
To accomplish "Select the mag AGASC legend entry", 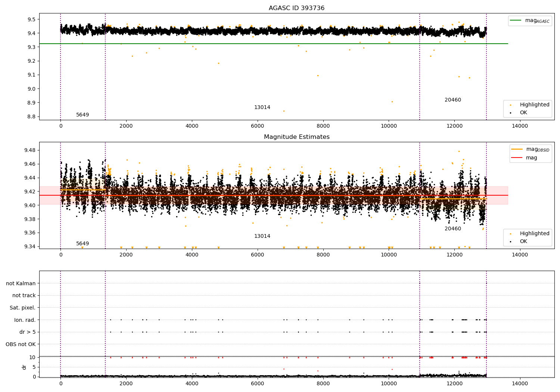I will [x=530, y=21].
